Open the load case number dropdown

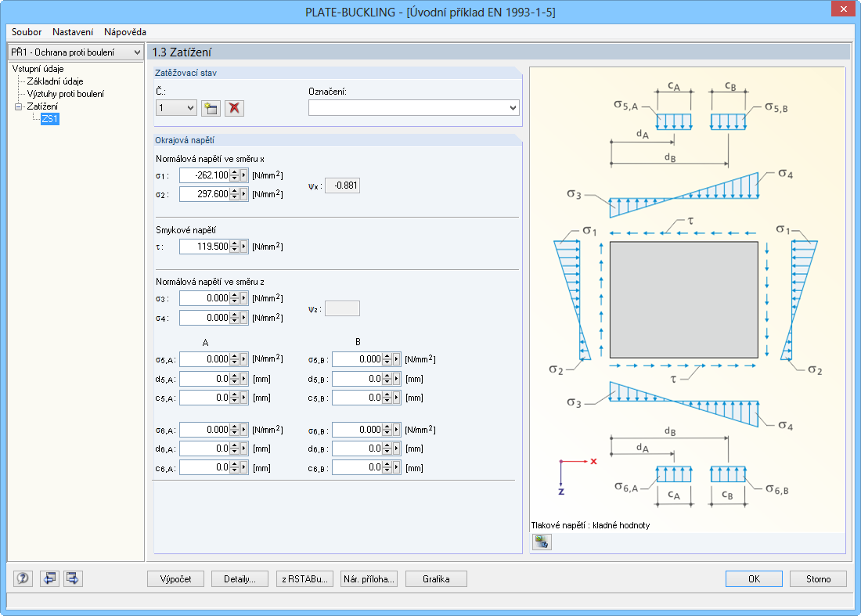[x=190, y=108]
